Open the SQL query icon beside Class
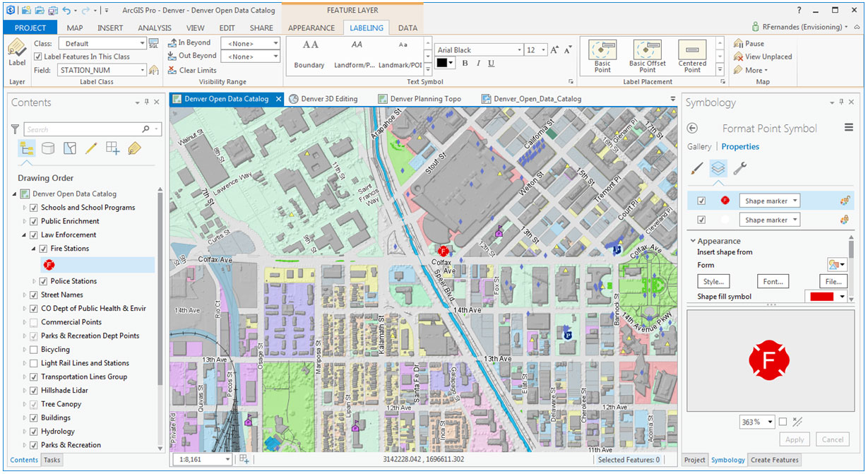Screen dimensions: 868x474 154,44
